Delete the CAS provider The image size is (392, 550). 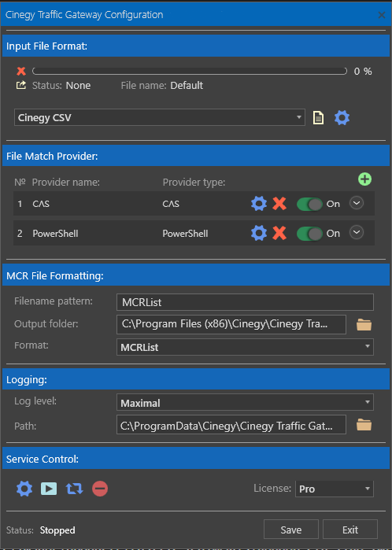(x=279, y=204)
